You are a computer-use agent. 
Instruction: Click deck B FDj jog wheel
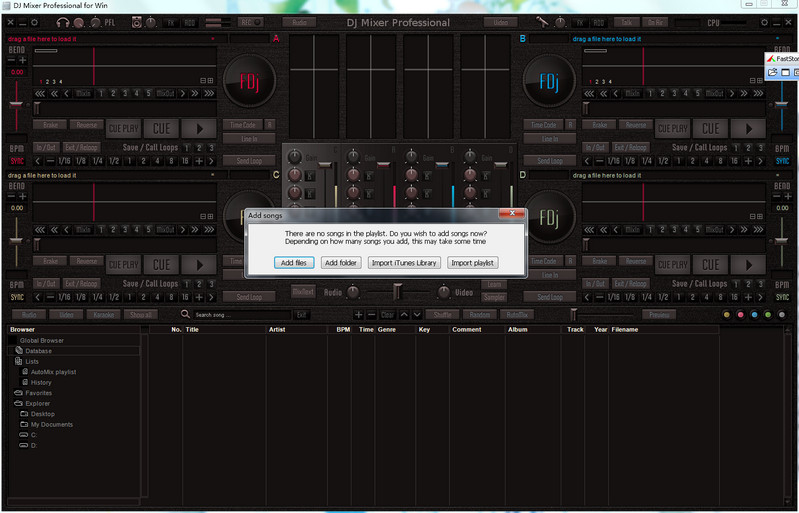(x=549, y=81)
